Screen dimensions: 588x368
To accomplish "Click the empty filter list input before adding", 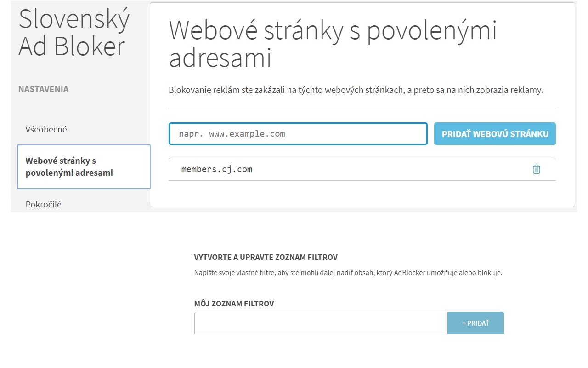I will coord(320,322).
